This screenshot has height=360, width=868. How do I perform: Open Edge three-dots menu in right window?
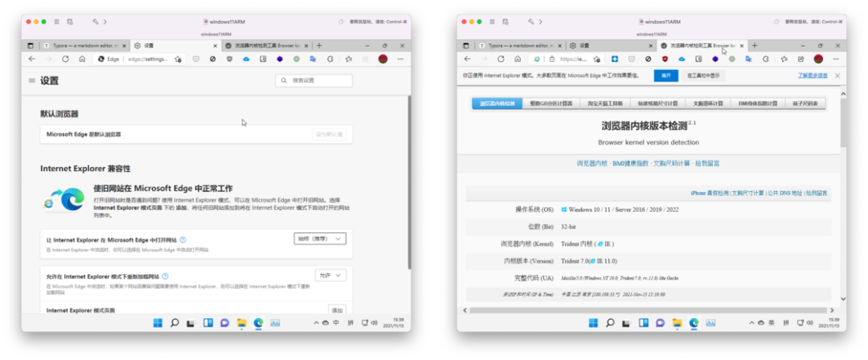(837, 59)
